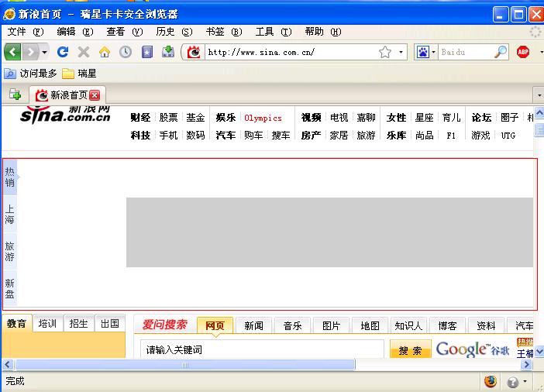
Task: Expand the address bar history dropdown
Action: coord(401,53)
